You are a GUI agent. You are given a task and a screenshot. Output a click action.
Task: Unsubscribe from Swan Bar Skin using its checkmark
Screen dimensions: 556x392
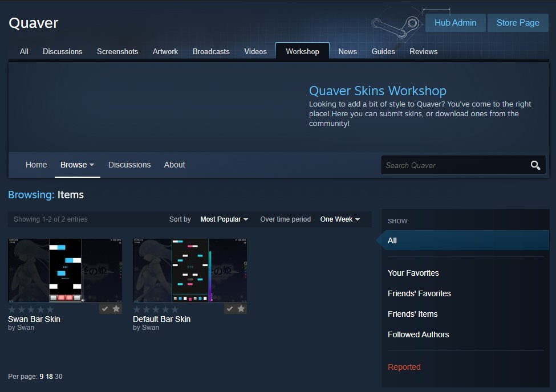(x=105, y=308)
